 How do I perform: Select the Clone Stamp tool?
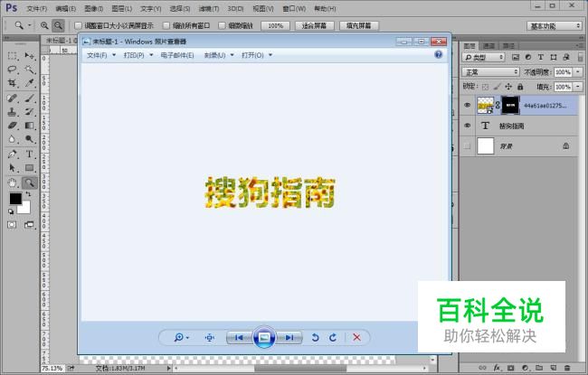point(12,112)
